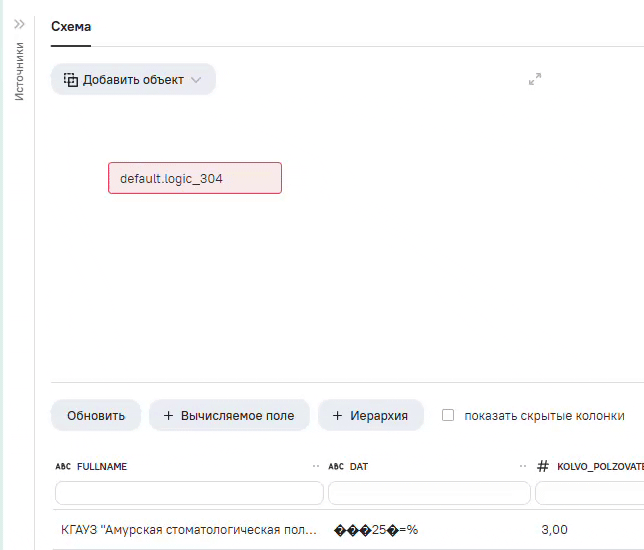
Task: Open FULLNAME column options dots
Action: [315, 466]
